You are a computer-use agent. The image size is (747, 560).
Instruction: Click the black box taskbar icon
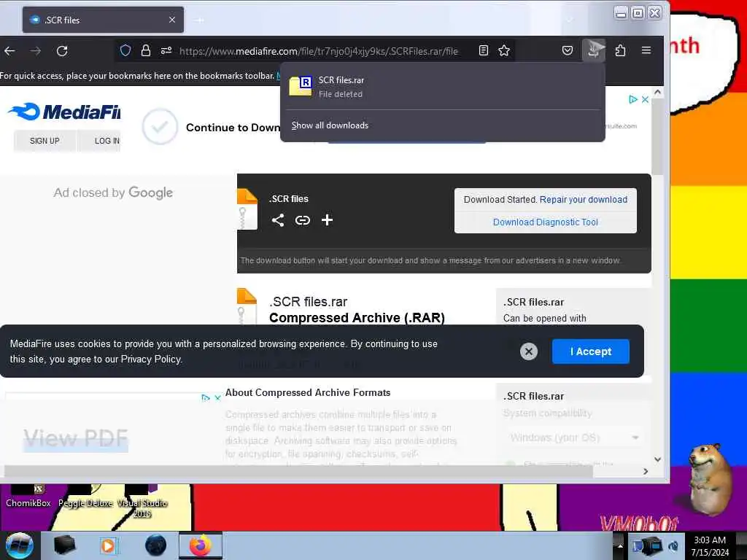[64, 545]
